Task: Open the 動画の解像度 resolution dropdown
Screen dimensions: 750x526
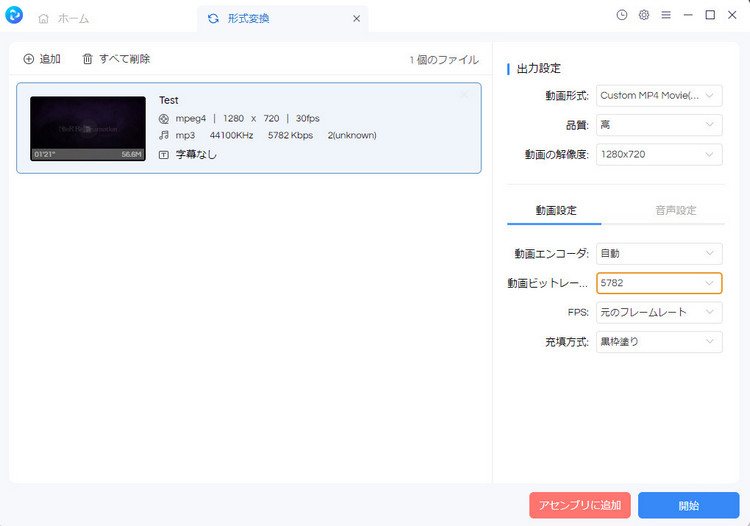Action: (659, 154)
